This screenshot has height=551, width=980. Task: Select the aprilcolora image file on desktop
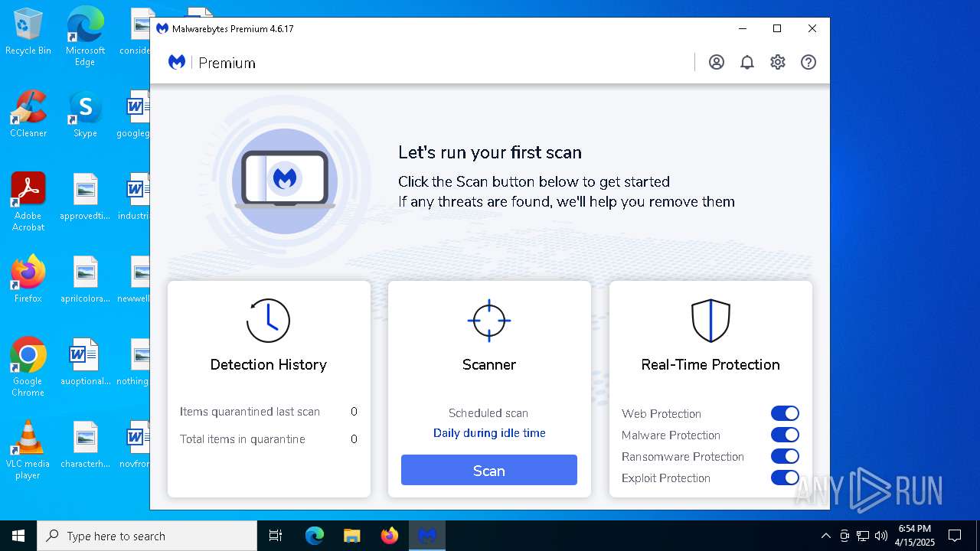pyautogui.click(x=85, y=280)
